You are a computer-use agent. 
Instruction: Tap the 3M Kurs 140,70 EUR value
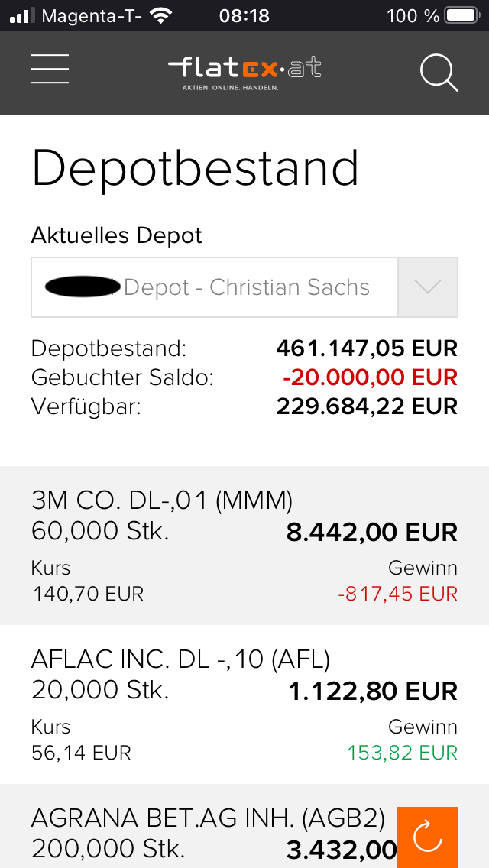[88, 594]
